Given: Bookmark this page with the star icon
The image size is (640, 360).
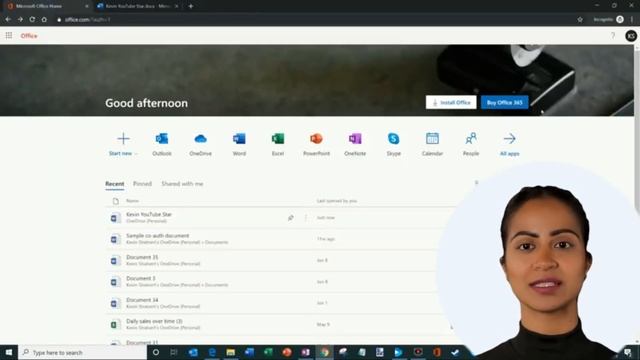Looking at the screenshot, I should pos(580,19).
